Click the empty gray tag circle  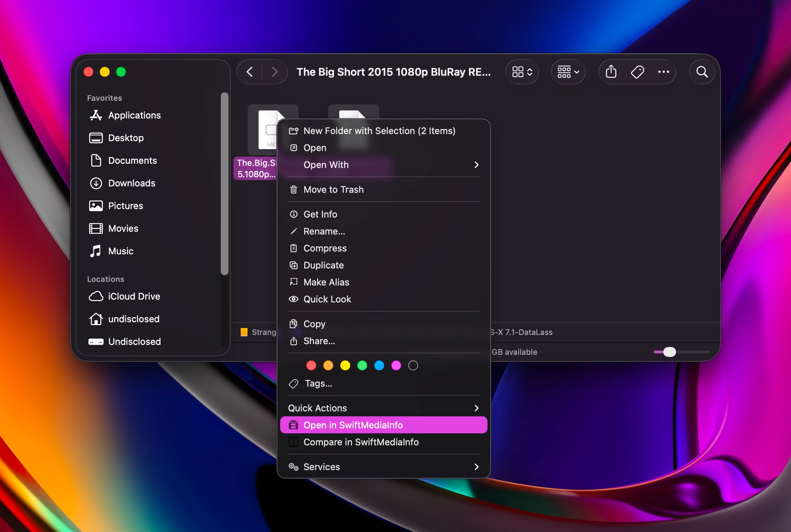tap(413, 365)
